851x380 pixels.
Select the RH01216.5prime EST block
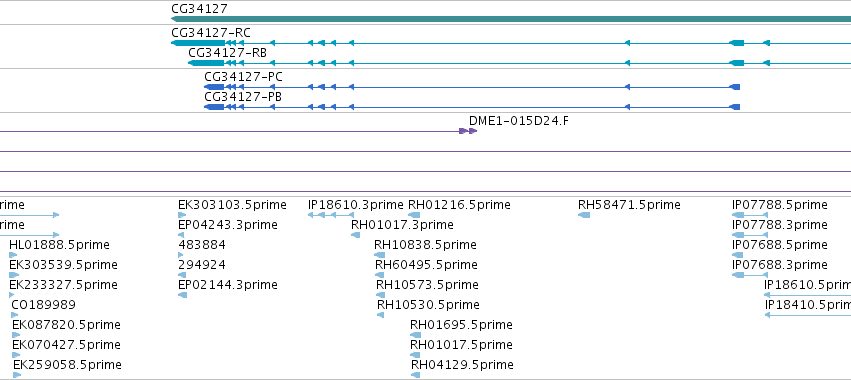point(414,215)
